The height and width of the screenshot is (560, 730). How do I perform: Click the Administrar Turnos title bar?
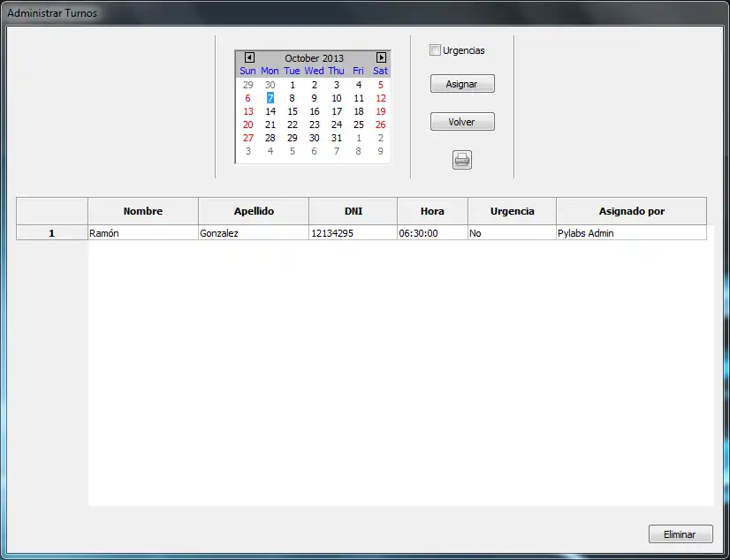click(365, 13)
